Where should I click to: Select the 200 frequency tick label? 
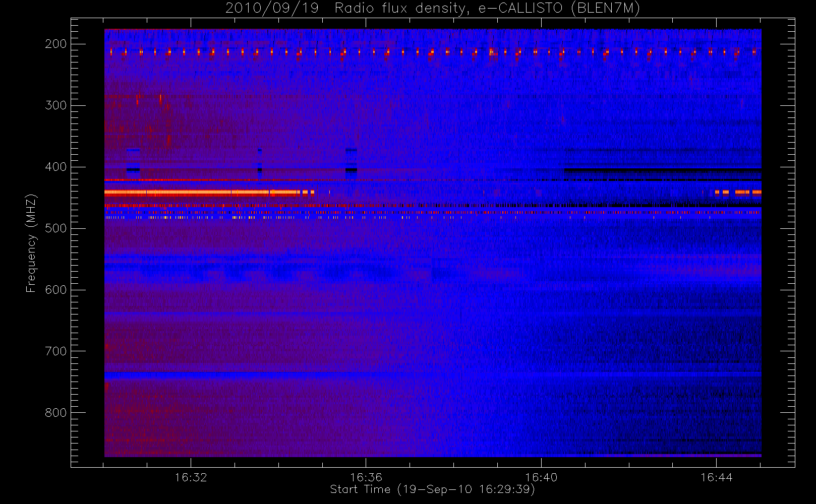pyautogui.click(x=56, y=44)
